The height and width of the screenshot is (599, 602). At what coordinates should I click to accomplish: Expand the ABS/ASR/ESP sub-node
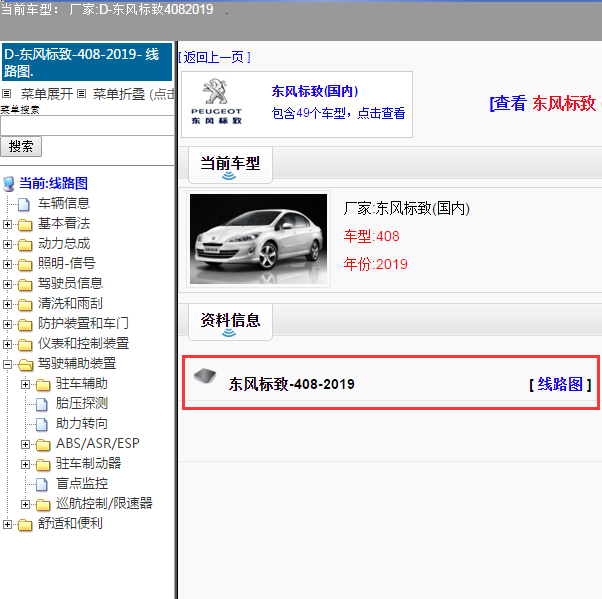[x=25, y=444]
